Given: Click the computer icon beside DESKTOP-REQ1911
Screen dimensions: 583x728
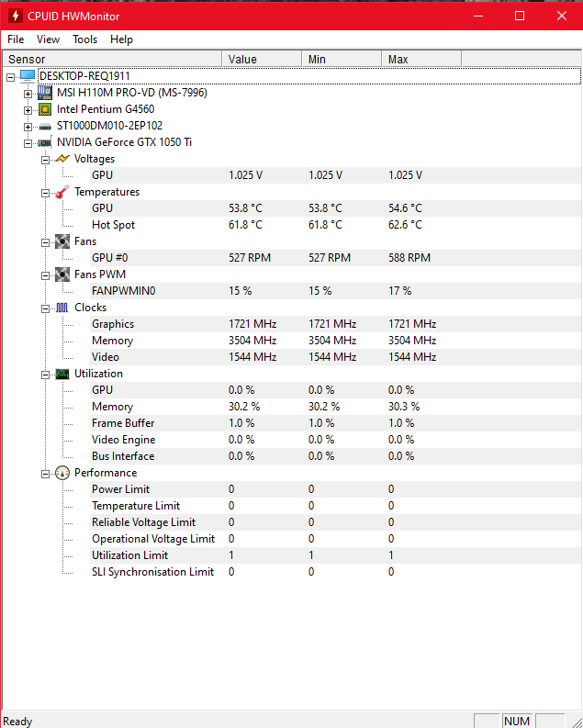Looking at the screenshot, I should (x=28, y=76).
